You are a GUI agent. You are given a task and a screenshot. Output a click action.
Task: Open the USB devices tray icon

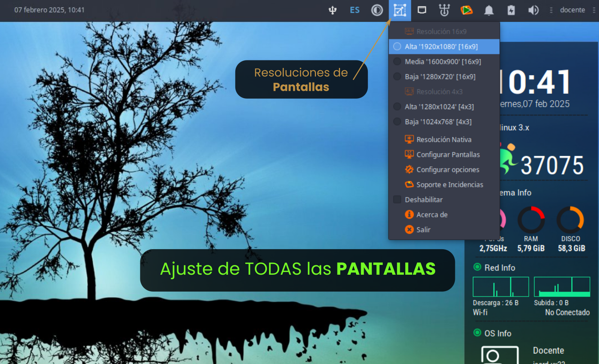[x=333, y=10]
